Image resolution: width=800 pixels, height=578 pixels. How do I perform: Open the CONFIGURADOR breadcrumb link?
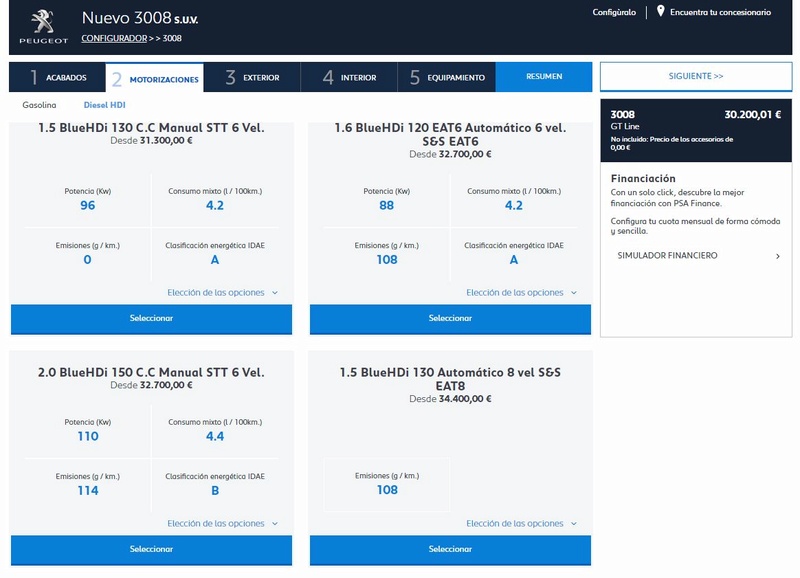[114, 38]
